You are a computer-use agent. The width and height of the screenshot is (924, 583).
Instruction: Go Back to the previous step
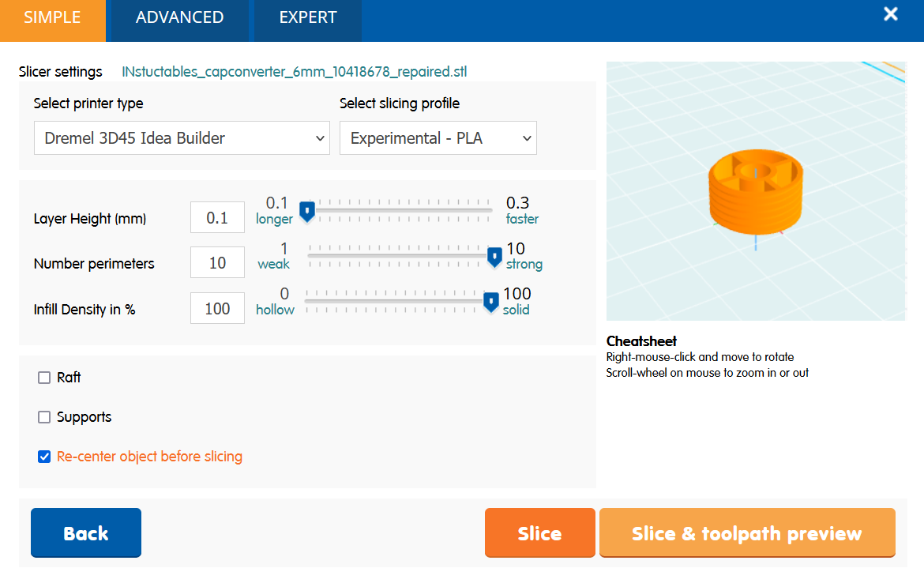point(86,533)
